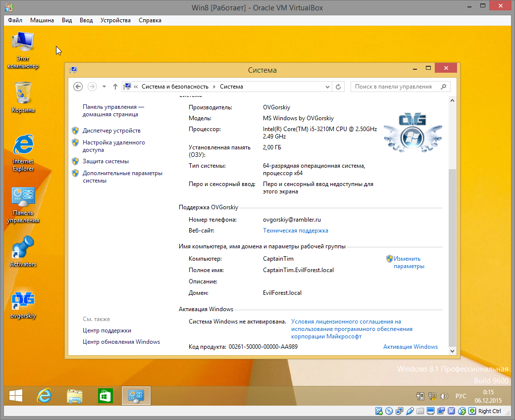Click the Refresh button next to the address bar
The image size is (515, 420).
(x=338, y=87)
